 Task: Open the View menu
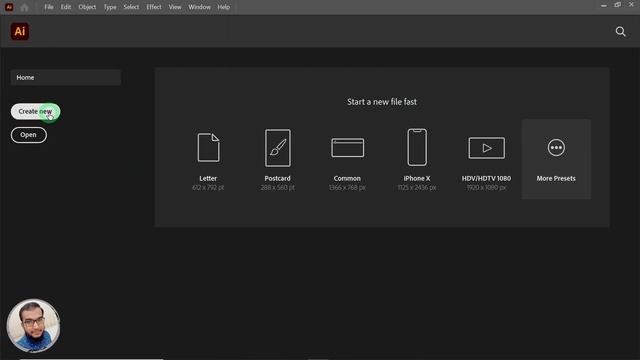click(x=175, y=7)
